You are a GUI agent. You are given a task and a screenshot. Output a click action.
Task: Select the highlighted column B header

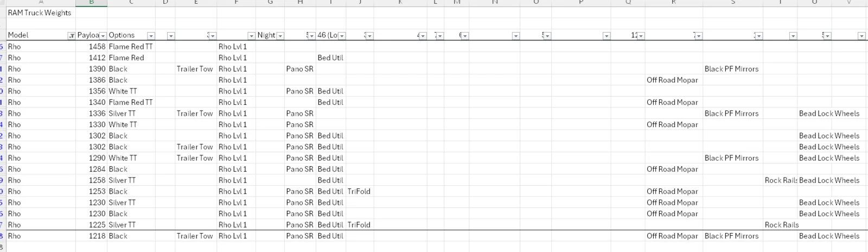coord(91,3)
